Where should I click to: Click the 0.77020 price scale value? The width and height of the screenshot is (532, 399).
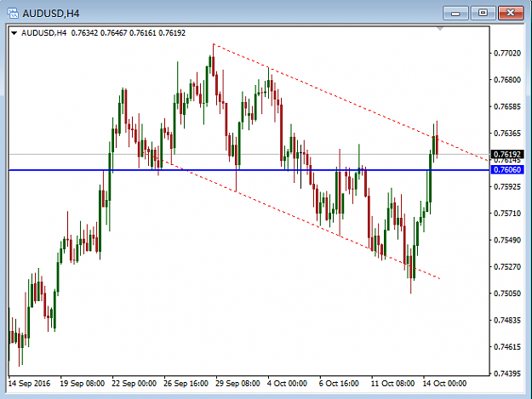(507, 54)
